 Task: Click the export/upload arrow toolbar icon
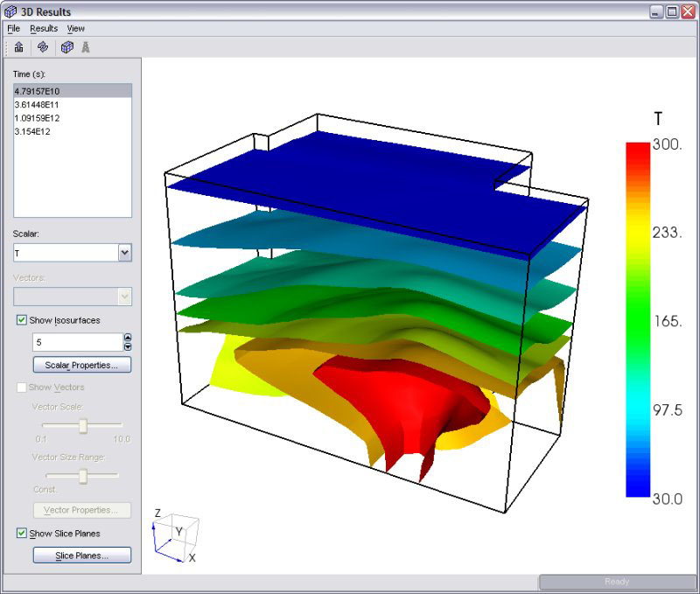pos(18,47)
